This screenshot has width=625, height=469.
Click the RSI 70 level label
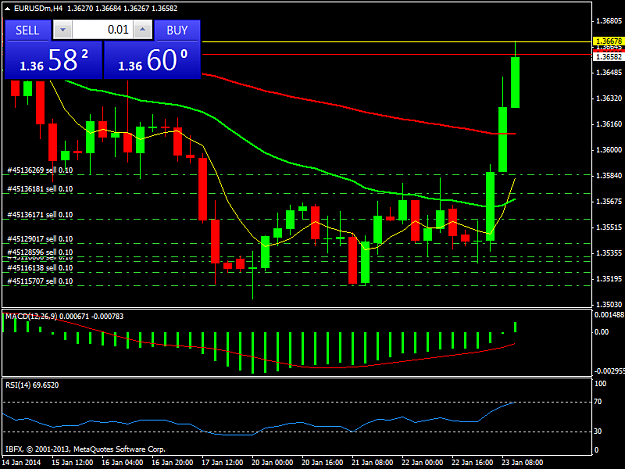[x=598, y=402]
